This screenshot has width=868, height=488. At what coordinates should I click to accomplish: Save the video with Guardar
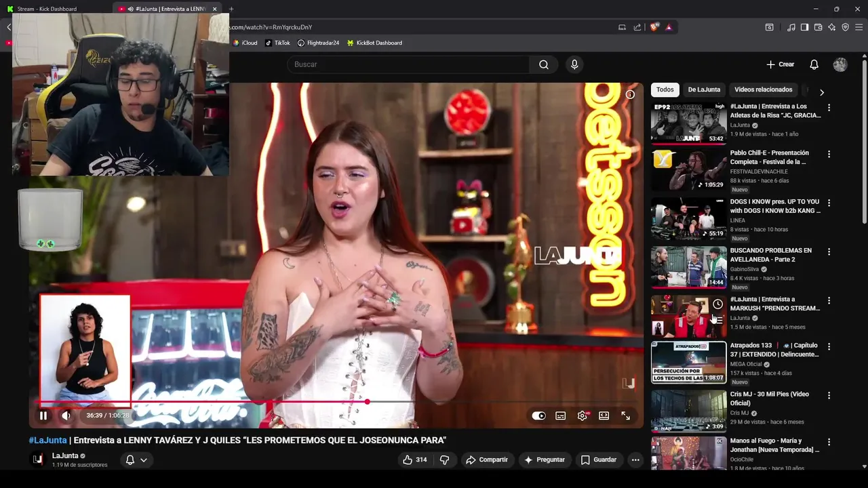coord(599,460)
